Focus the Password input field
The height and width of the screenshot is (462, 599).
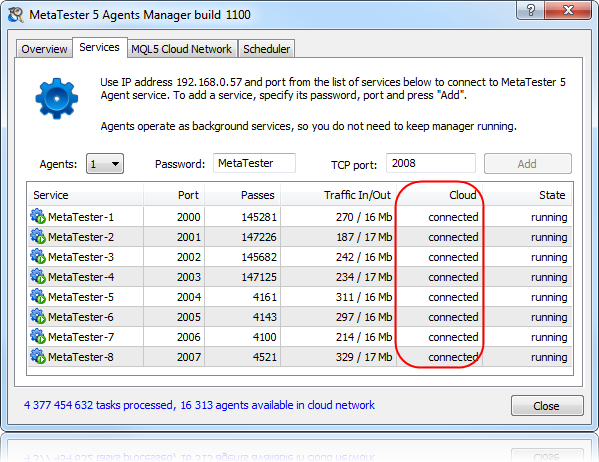pyautogui.click(x=254, y=163)
